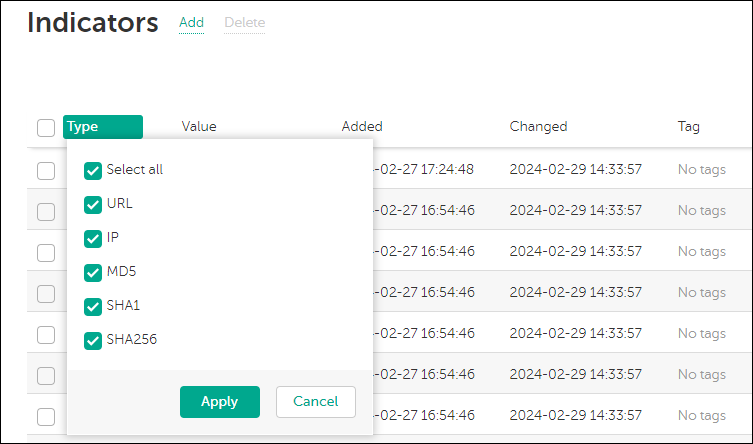Deselect the SHA1 type filter

tap(93, 306)
